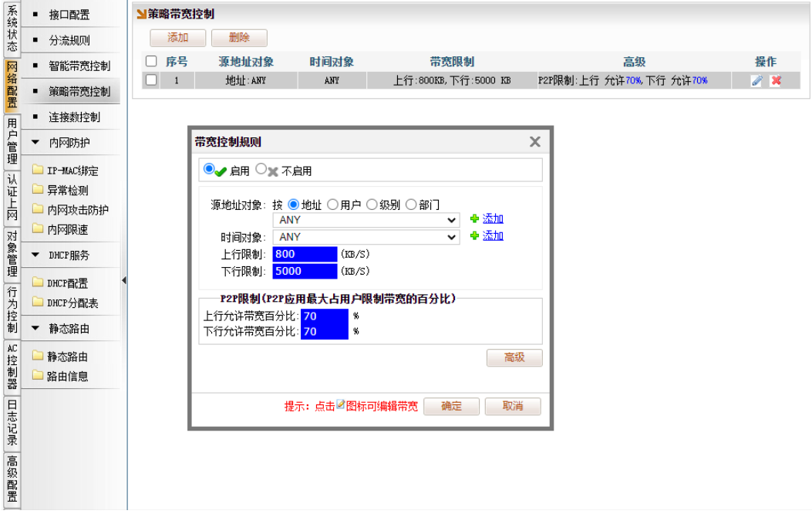Click the green plus icon beside 时间对象 dropdown
Viewport: 812px width, 514px height.
coord(475,236)
